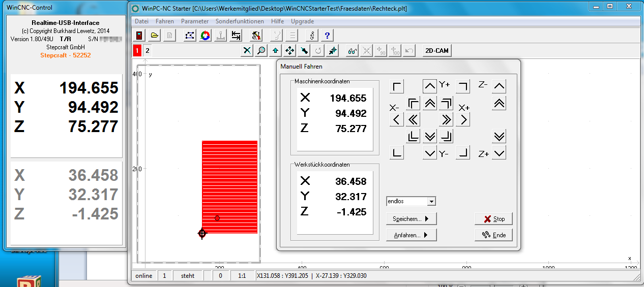Click the grayed document editor toolbar icon
This screenshot has width=644, height=287.
[x=169, y=36]
